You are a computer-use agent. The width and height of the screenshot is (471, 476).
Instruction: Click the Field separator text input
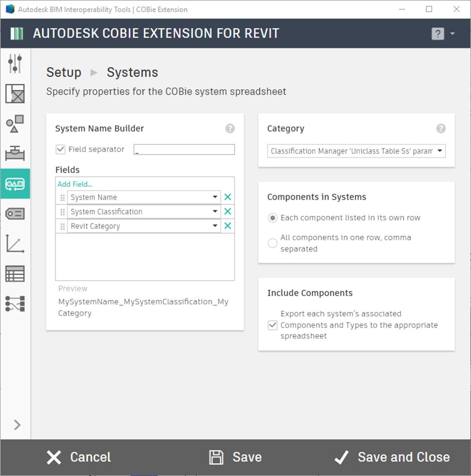184,149
